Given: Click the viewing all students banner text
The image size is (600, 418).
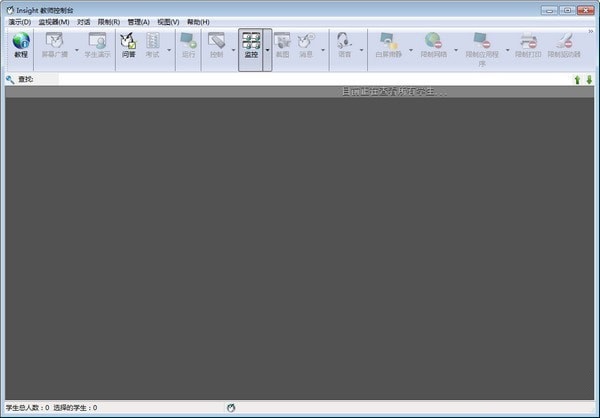Looking at the screenshot, I should pos(394,91).
